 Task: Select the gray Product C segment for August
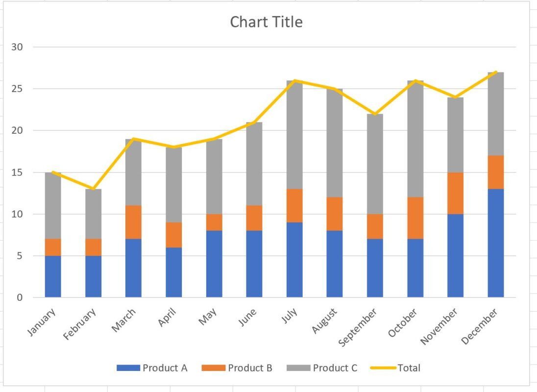[335, 143]
